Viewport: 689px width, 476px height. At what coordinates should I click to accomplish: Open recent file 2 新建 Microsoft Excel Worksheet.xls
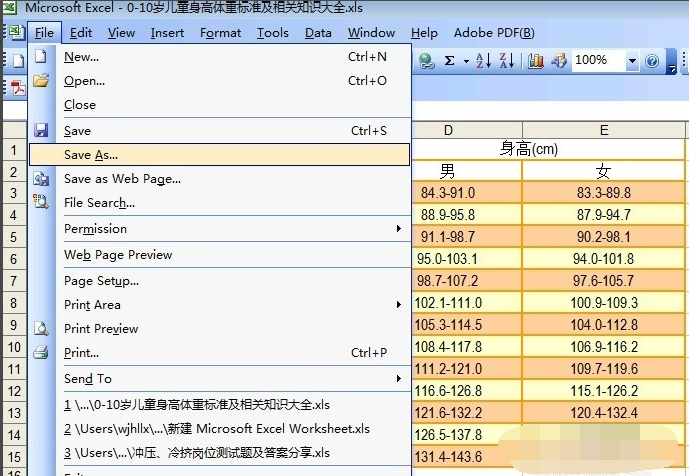pyautogui.click(x=220, y=429)
